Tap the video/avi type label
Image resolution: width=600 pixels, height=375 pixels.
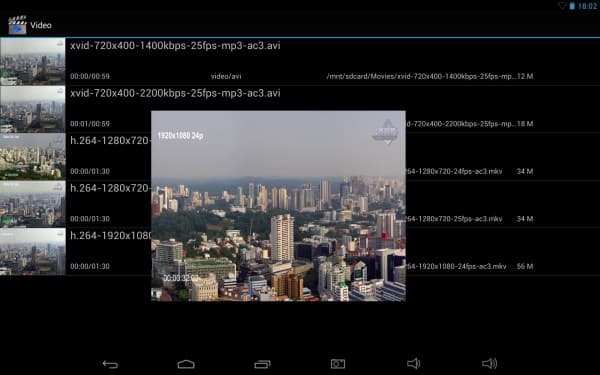226,76
